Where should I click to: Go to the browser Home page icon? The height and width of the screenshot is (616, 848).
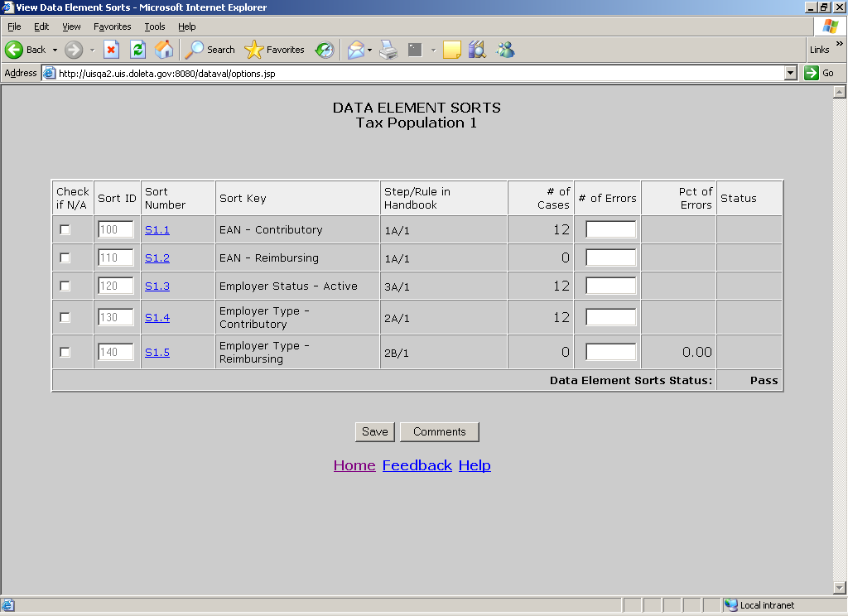click(164, 50)
